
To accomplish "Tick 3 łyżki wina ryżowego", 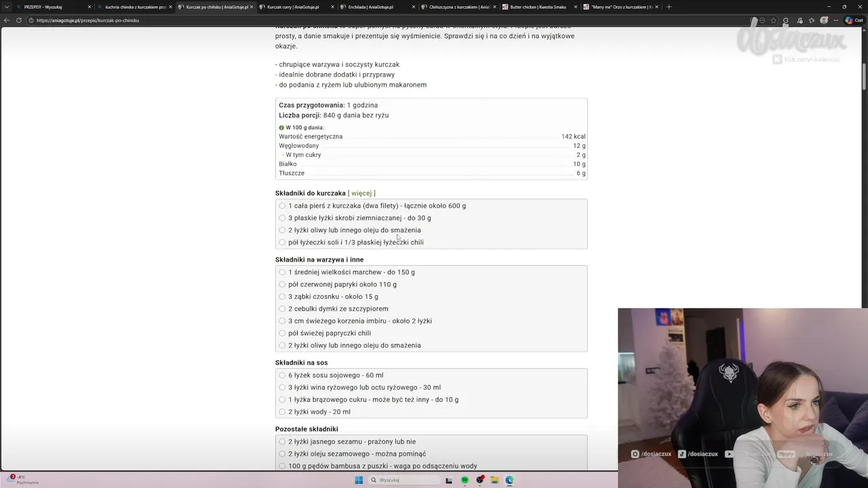I will tap(282, 387).
